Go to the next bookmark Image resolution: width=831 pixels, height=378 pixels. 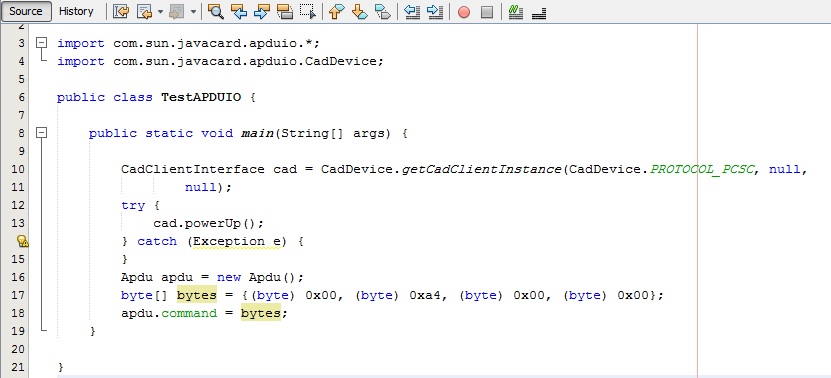coord(359,11)
